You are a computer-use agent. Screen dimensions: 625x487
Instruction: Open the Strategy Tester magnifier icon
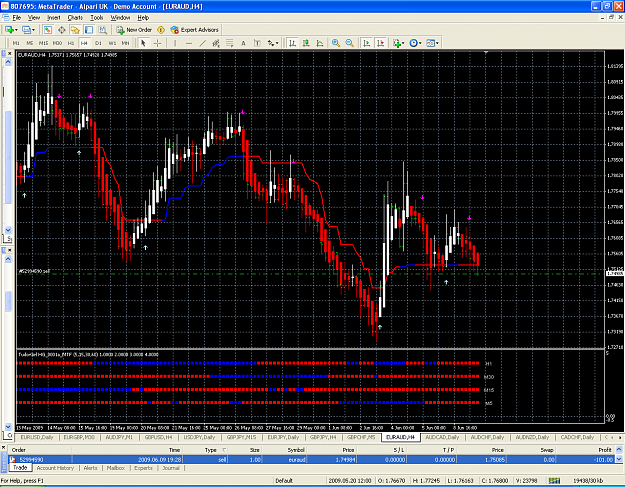coord(102,30)
